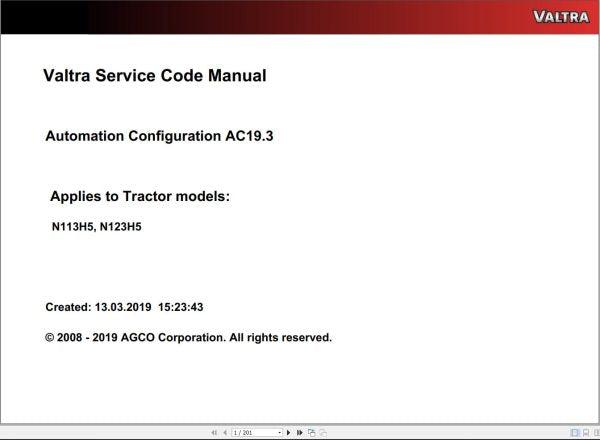The height and width of the screenshot is (440, 600).
Task: Go to the first page
Action: [214, 433]
